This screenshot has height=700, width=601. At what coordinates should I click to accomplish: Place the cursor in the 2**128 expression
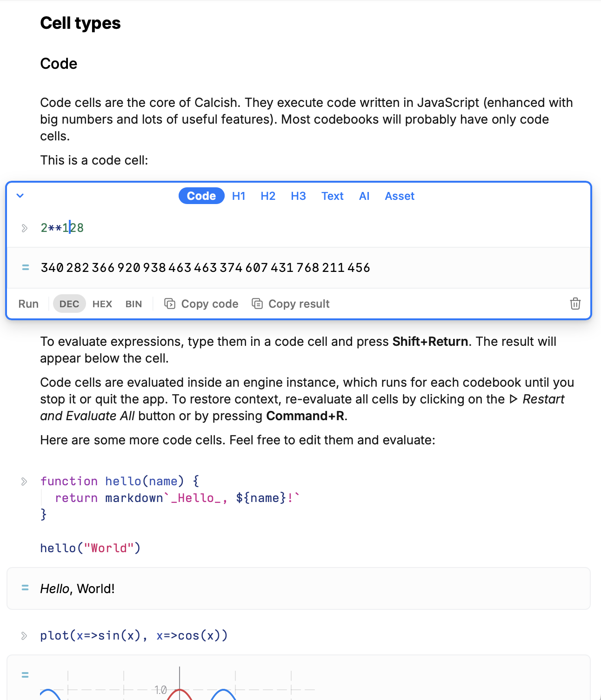(62, 228)
